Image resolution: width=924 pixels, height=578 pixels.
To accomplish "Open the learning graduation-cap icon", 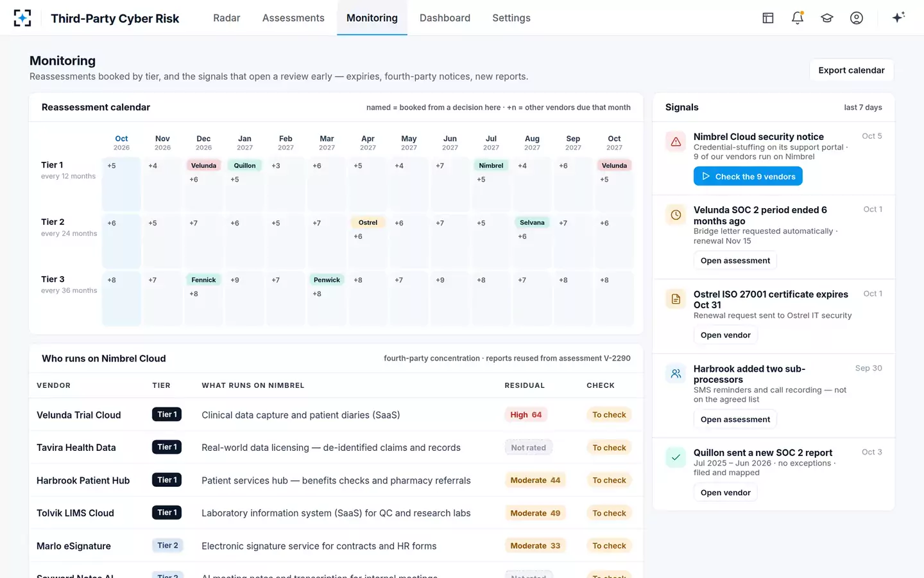I will [827, 18].
